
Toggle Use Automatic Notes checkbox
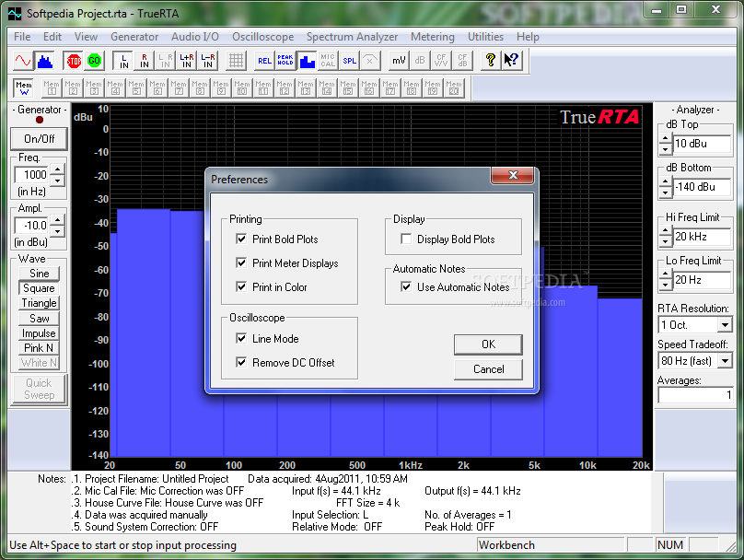[x=406, y=286]
